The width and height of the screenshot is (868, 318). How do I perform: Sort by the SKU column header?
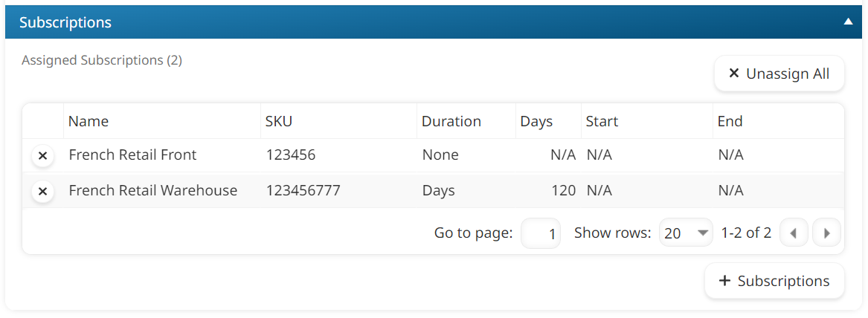pyautogui.click(x=279, y=121)
